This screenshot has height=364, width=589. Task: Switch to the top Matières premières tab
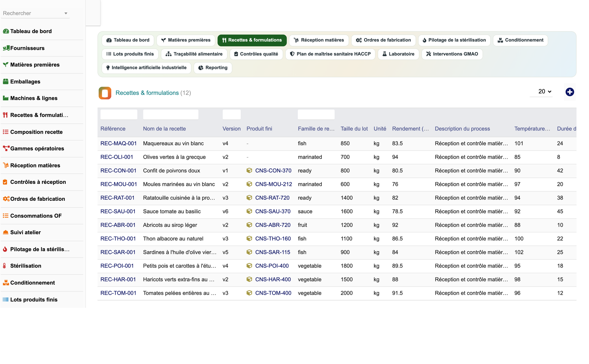186,40
